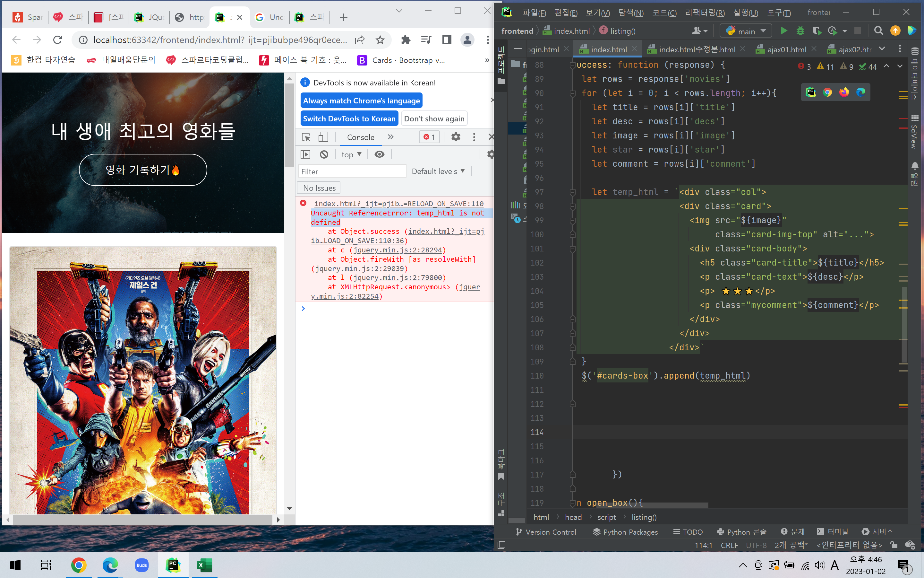Open the main run configuration dropdown
This screenshot has width=924, height=578.
[746, 31]
